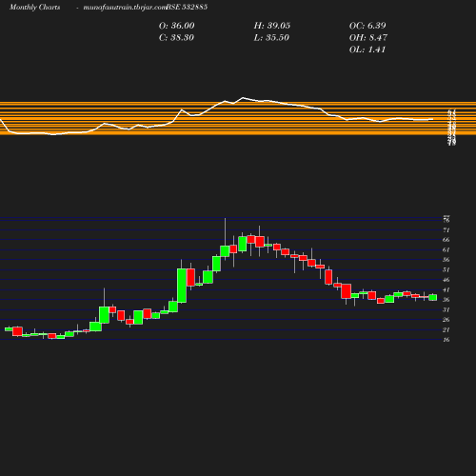Click the munafasutra website label
The height and width of the screenshot is (476, 476).
pos(125,7)
